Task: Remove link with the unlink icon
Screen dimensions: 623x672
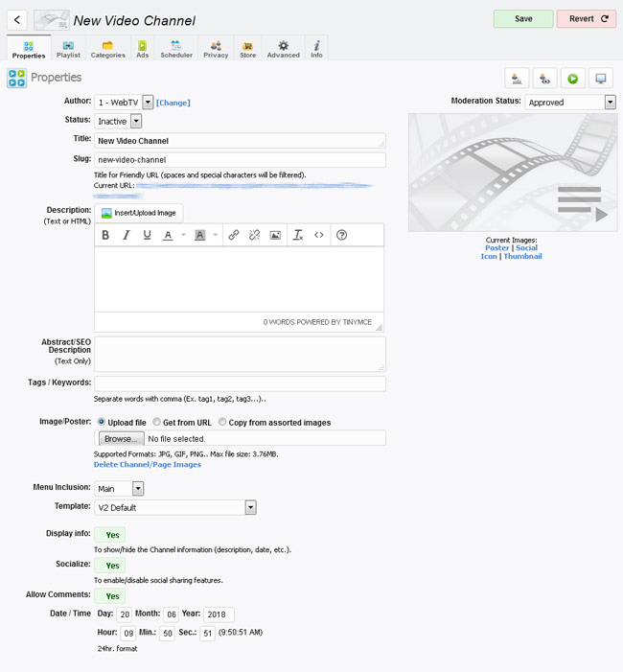Action: pos(255,235)
